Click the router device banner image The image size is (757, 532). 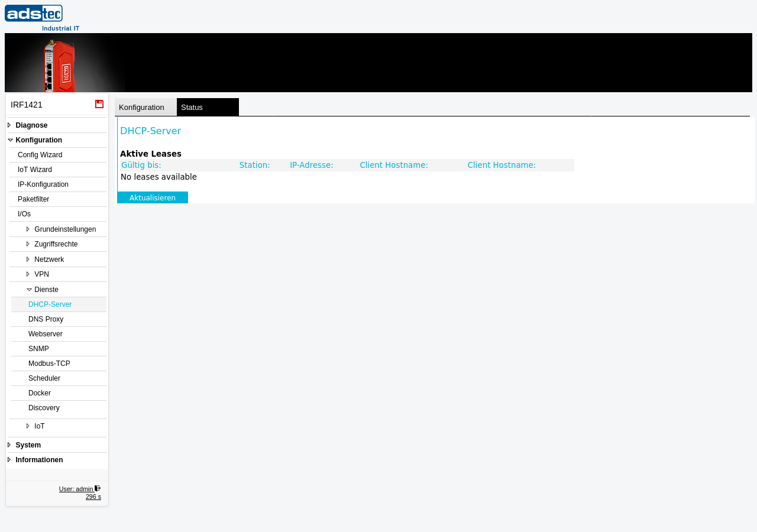pyautogui.click(x=65, y=63)
